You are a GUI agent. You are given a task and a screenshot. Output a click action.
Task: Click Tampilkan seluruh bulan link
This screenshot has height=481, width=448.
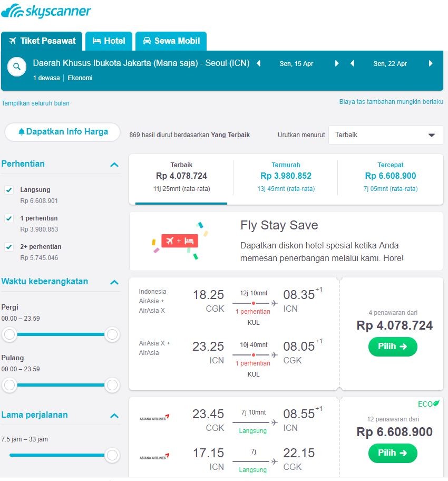35,103
